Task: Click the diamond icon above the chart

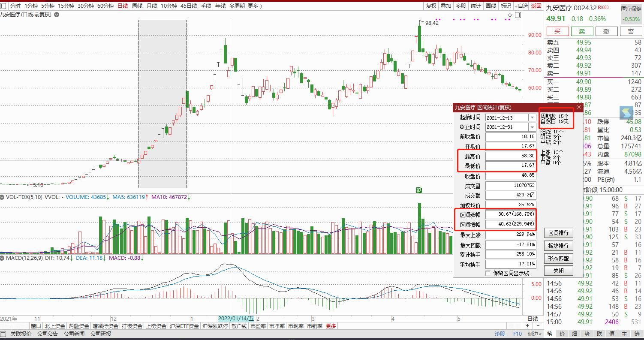Action: [510, 15]
